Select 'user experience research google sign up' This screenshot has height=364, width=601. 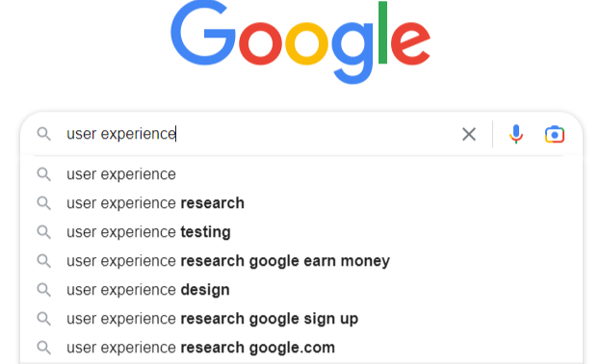coord(301,319)
